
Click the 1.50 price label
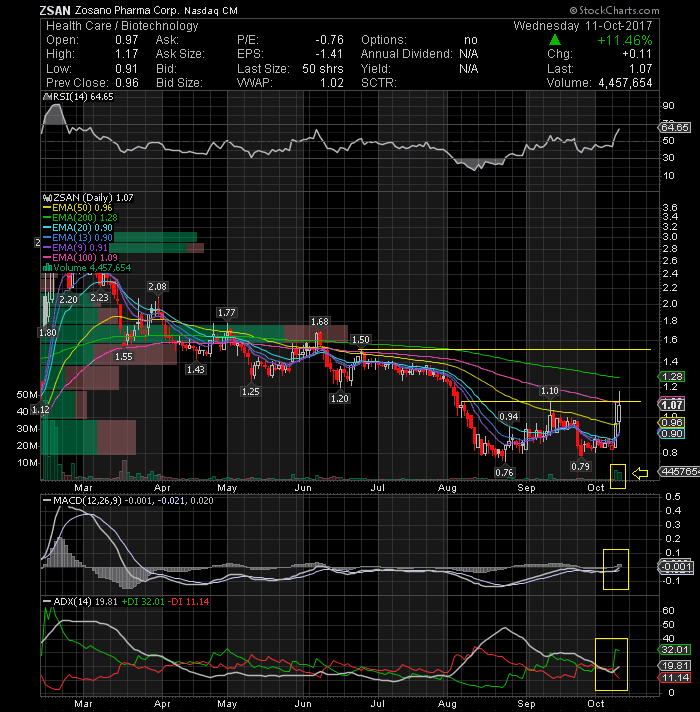361,340
